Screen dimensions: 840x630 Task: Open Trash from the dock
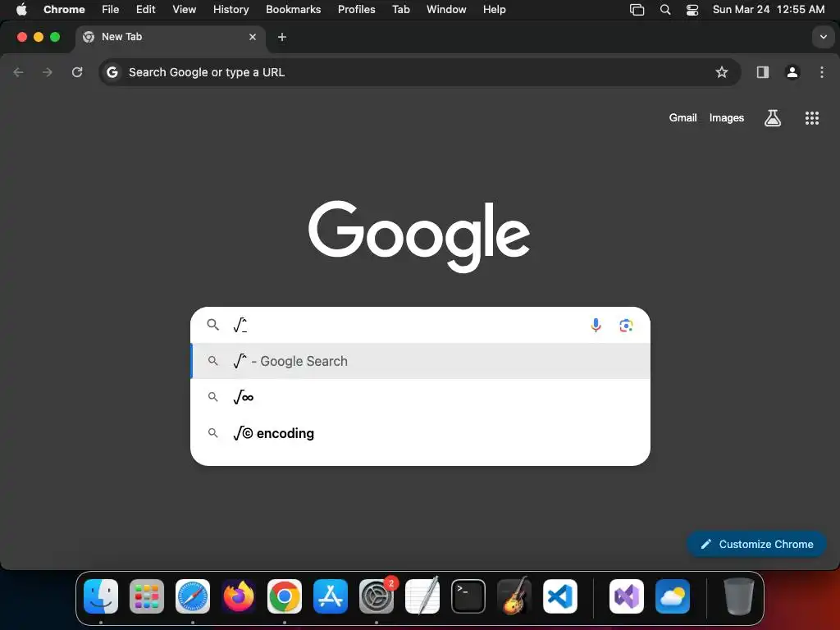tap(739, 596)
